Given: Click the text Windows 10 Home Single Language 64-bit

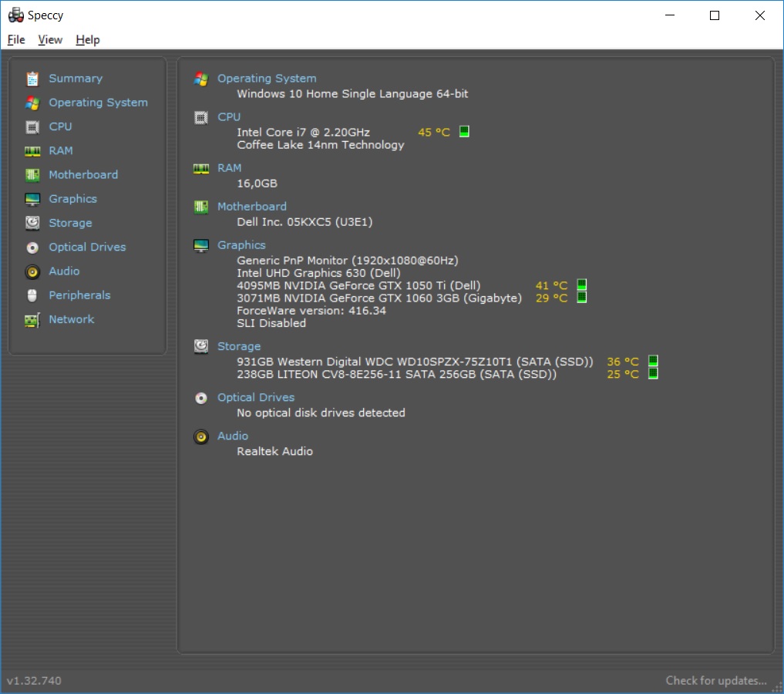Looking at the screenshot, I should pyautogui.click(x=352, y=94).
